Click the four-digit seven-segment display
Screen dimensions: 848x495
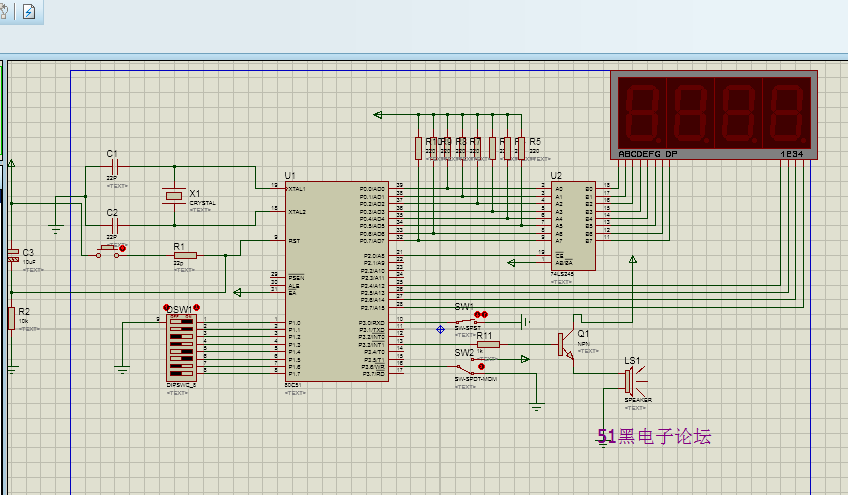coord(714,111)
